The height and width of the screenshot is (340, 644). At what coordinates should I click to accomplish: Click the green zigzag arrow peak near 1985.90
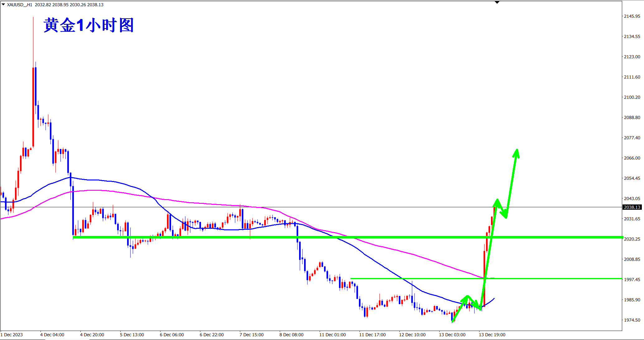click(467, 296)
